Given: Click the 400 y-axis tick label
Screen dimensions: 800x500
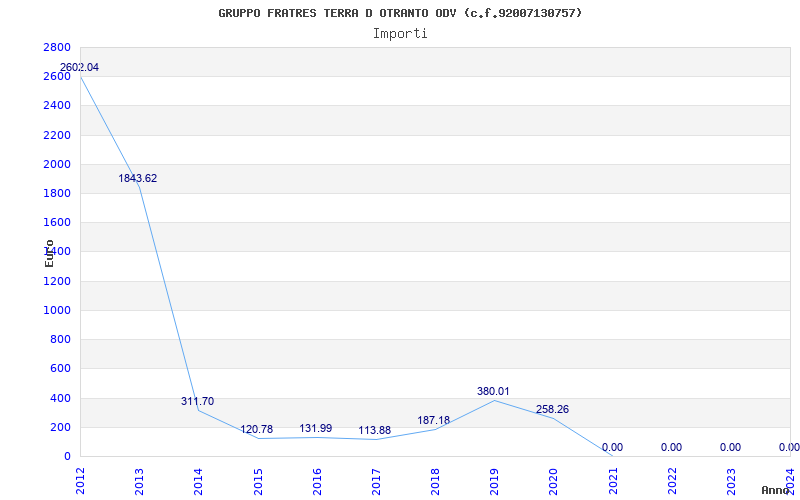Looking at the screenshot, I should [60, 398].
